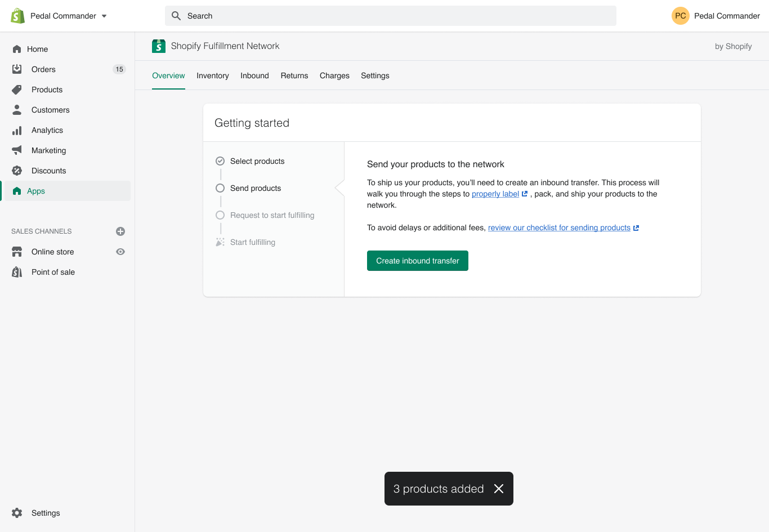Open Customers in sidebar

(x=51, y=110)
